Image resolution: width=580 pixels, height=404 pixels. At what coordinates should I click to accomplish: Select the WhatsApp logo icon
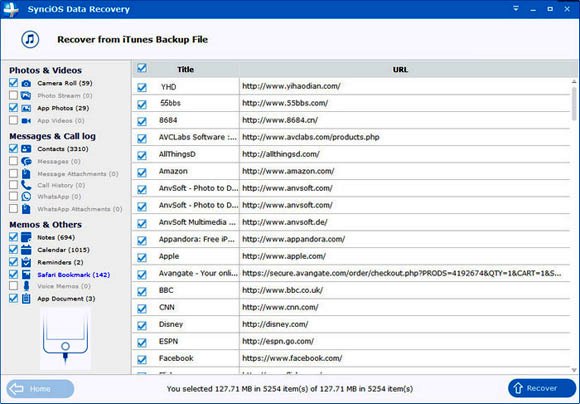[26, 197]
